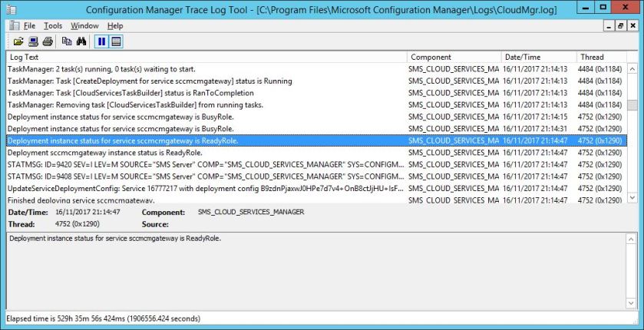
Task: Click the Component value SMS_CLOUD_SERVICES_MANAGER in details
Action: point(251,213)
